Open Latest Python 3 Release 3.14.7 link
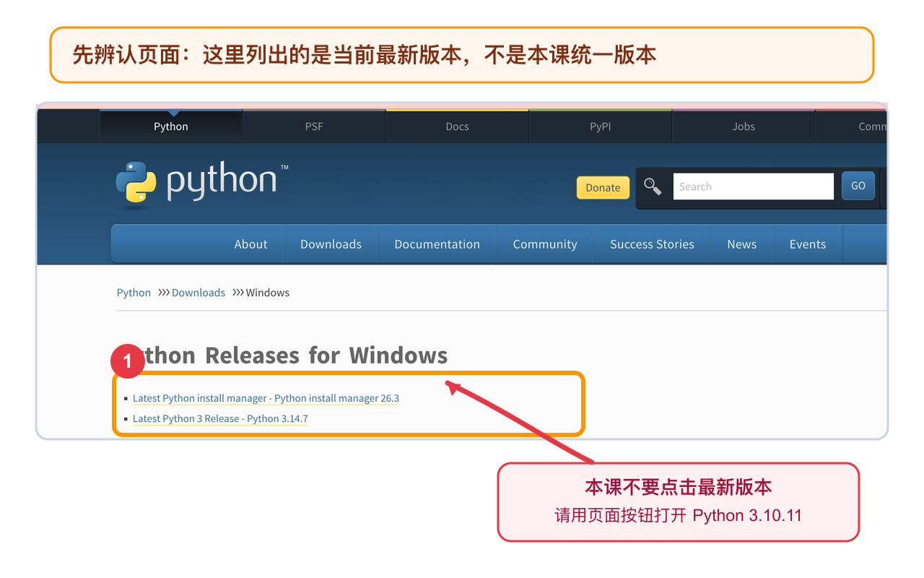This screenshot has height=578, width=924. coord(220,418)
